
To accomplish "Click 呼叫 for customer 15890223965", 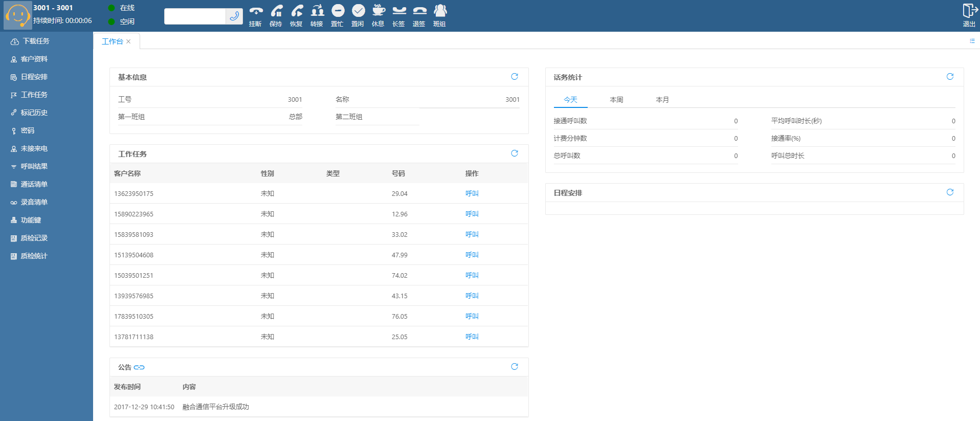I will point(472,214).
